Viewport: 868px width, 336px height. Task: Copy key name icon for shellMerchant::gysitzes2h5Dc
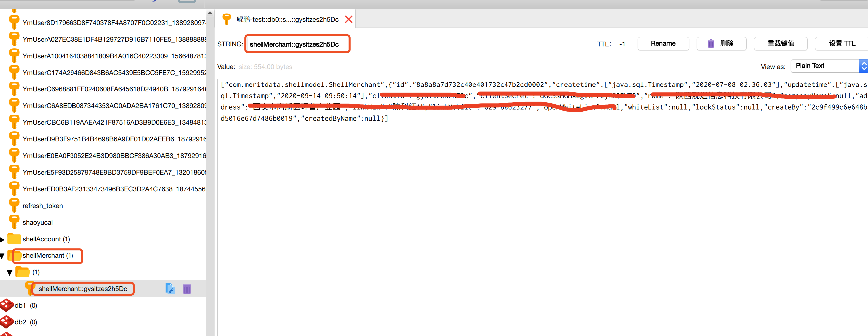pyautogui.click(x=170, y=288)
